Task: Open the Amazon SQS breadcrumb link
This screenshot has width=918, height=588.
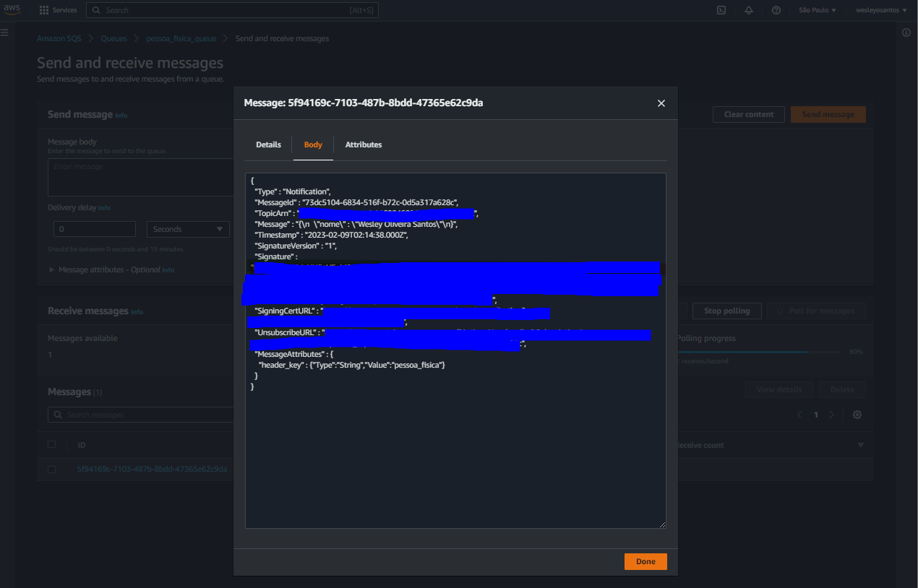Action: (59, 38)
